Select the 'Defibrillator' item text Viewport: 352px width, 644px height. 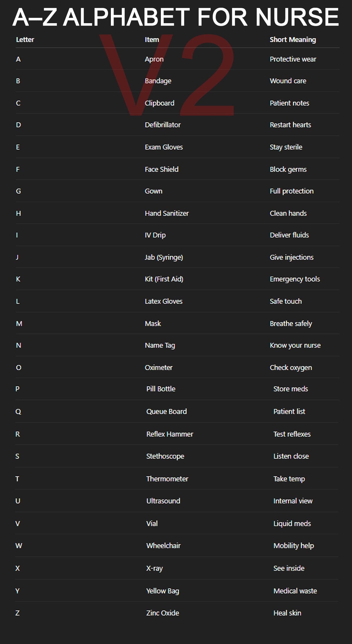163,125
